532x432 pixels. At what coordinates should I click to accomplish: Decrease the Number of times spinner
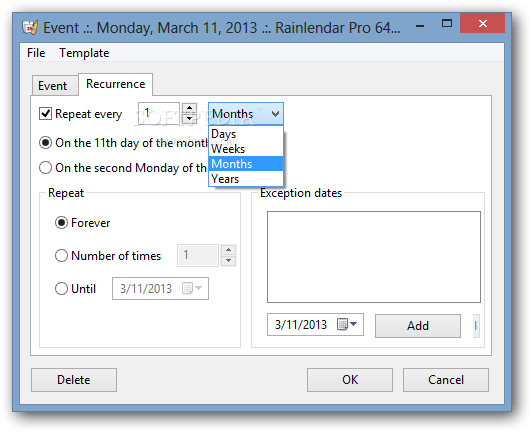point(228,261)
